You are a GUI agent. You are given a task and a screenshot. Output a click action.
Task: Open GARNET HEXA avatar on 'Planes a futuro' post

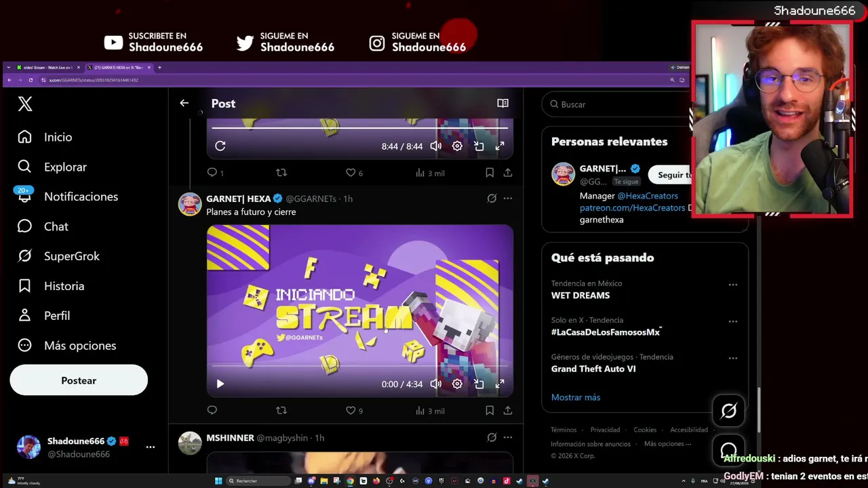tap(190, 203)
